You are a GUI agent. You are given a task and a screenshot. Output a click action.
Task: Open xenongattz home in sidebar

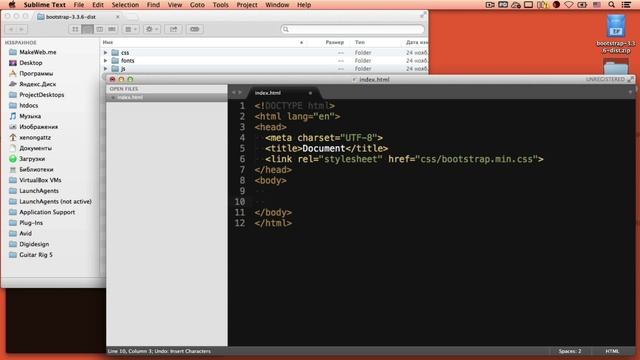pos(35,138)
